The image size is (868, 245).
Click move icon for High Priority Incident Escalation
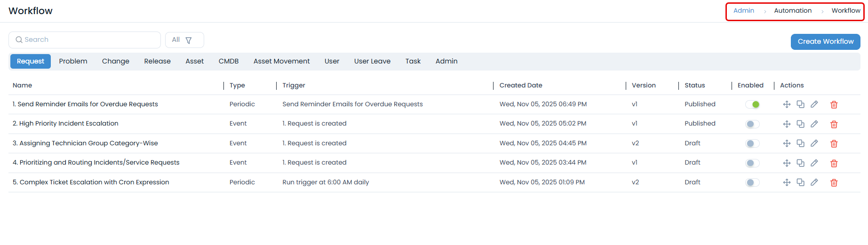[787, 124]
